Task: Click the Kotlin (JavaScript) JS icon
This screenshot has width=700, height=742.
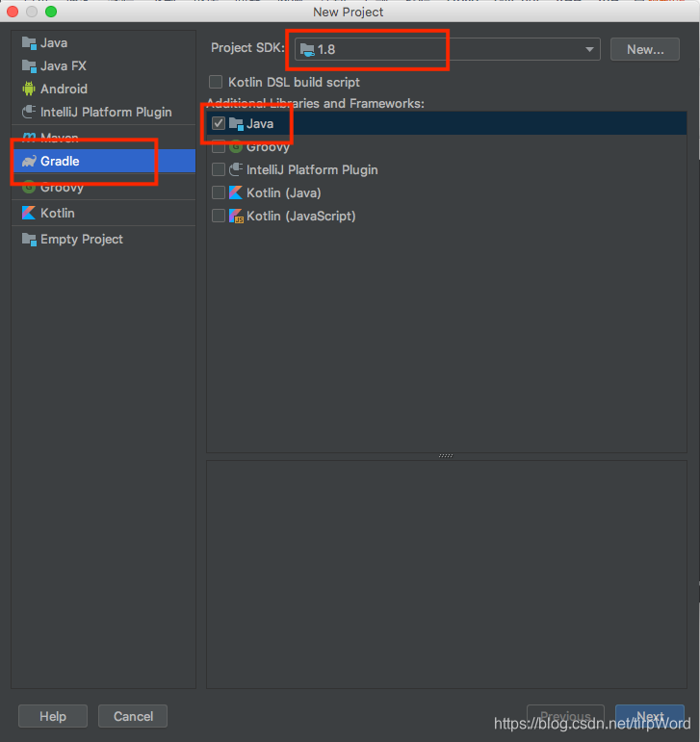Action: [x=236, y=216]
